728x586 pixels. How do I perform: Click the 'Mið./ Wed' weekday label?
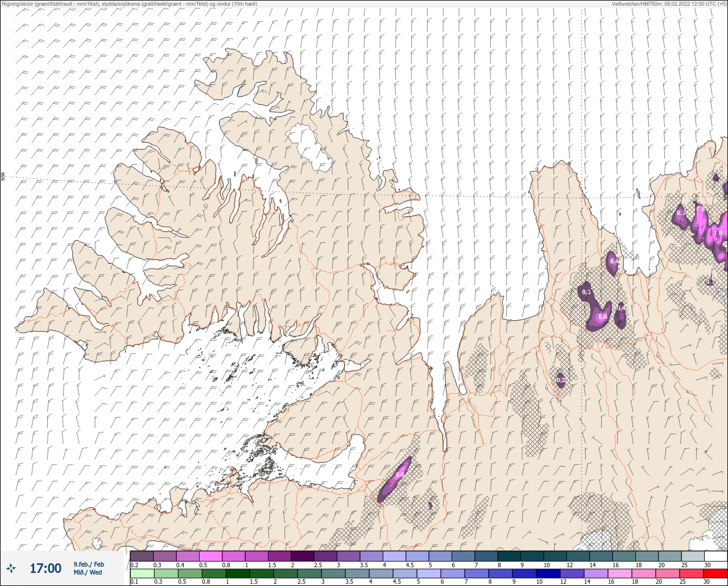coord(89,572)
